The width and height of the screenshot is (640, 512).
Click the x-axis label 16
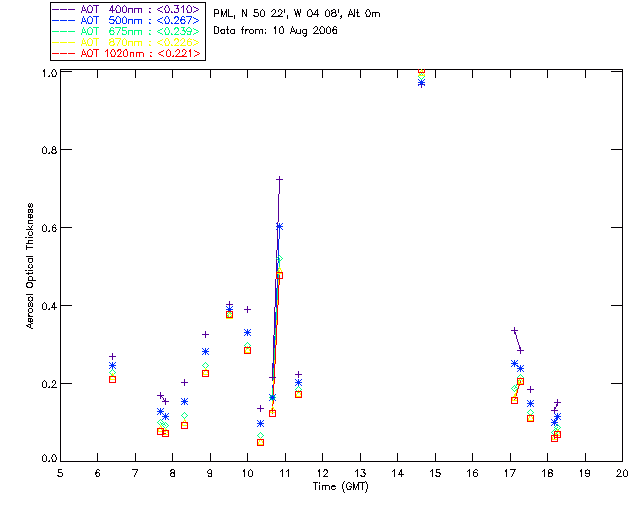click(x=472, y=473)
